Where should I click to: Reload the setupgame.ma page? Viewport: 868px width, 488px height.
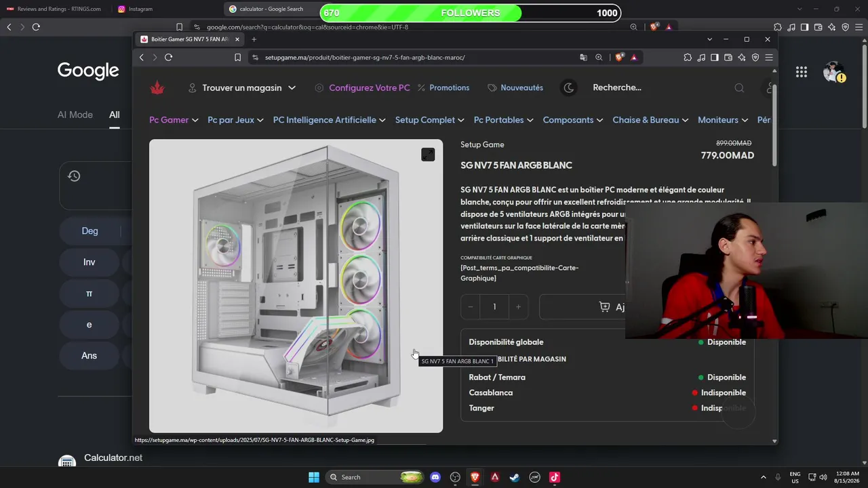point(168,58)
